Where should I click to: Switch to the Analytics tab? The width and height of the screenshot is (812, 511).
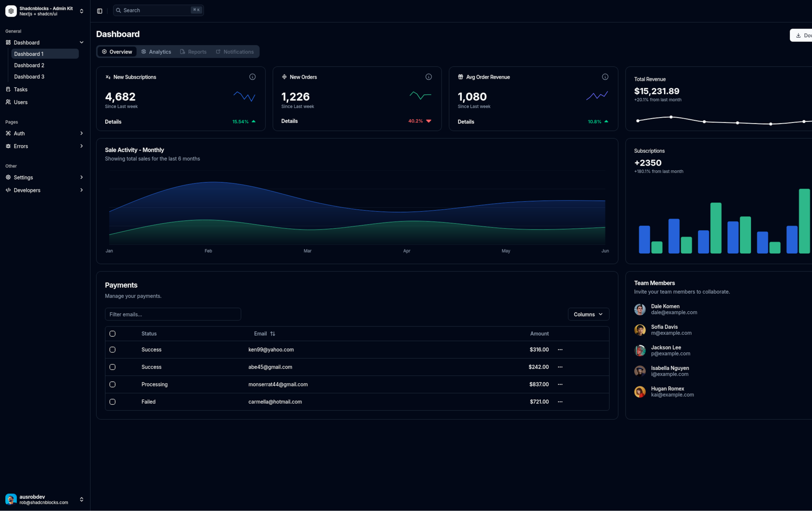(156, 52)
